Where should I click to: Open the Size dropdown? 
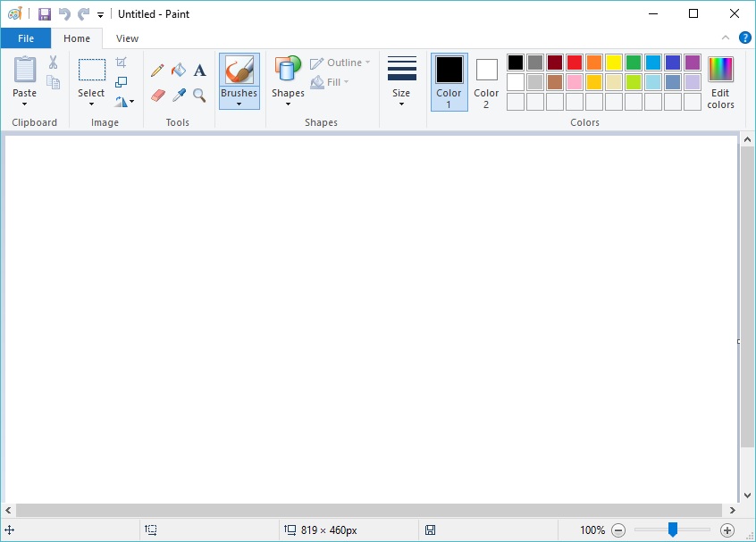click(x=401, y=82)
